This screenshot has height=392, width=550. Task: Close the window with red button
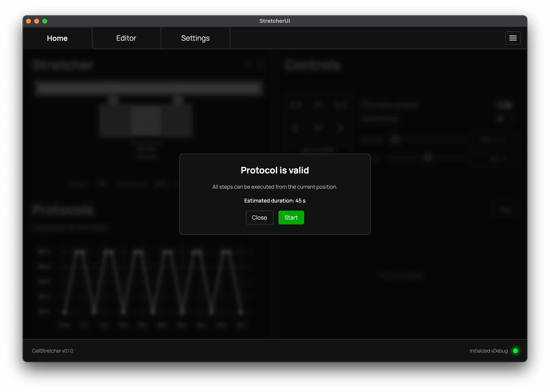(28, 21)
